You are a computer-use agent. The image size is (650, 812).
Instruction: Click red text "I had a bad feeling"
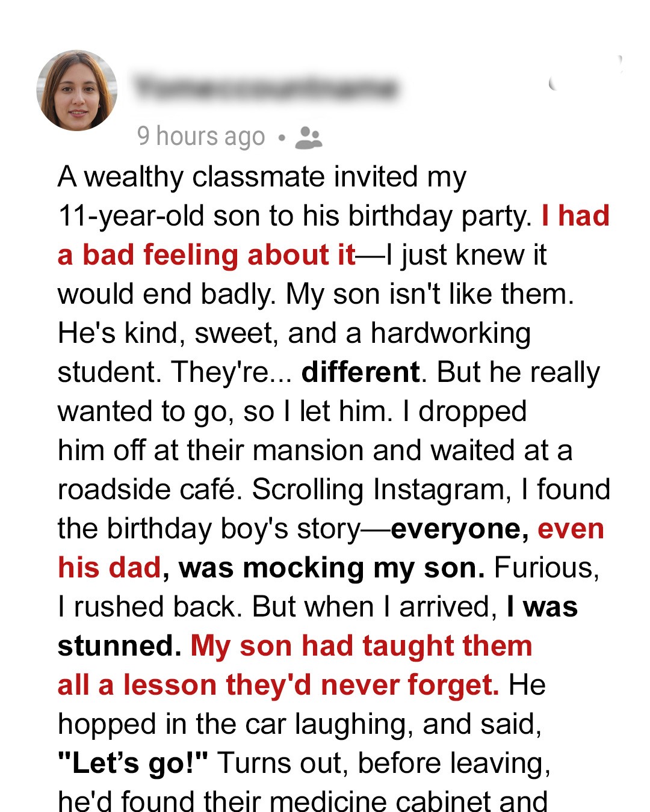pos(575,216)
